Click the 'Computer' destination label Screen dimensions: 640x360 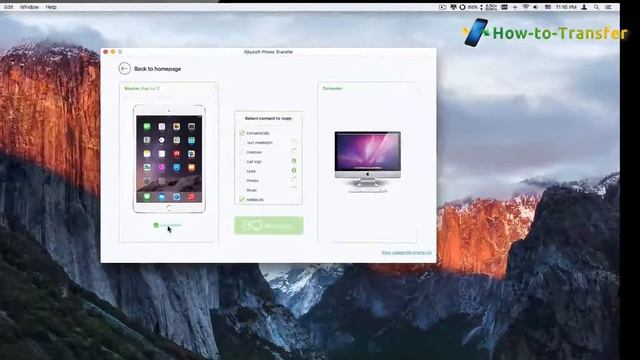(x=333, y=89)
